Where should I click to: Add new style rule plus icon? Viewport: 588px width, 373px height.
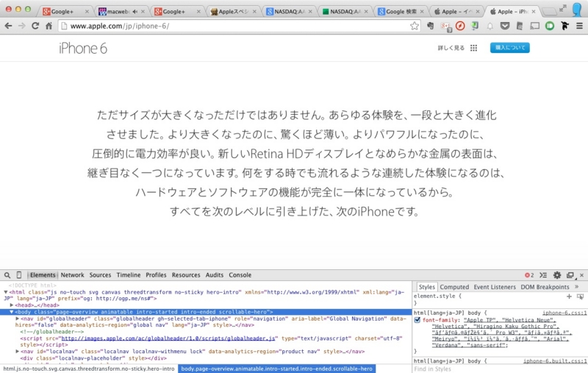(569, 296)
